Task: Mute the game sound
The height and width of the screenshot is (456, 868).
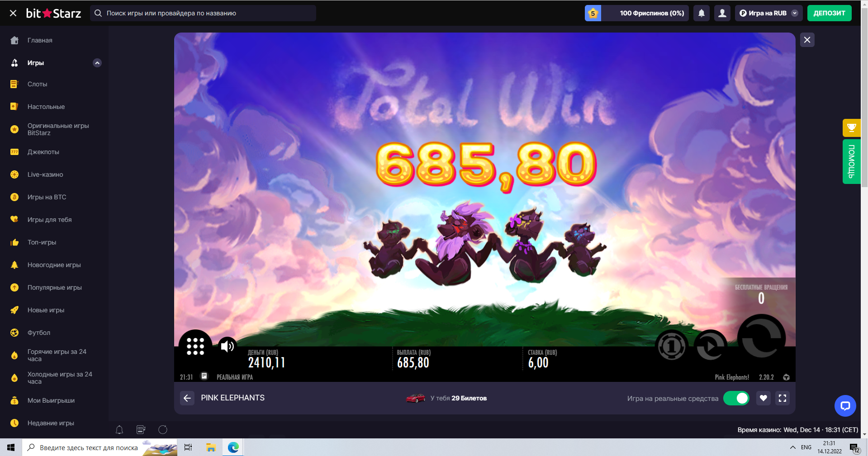Action: [x=227, y=347]
